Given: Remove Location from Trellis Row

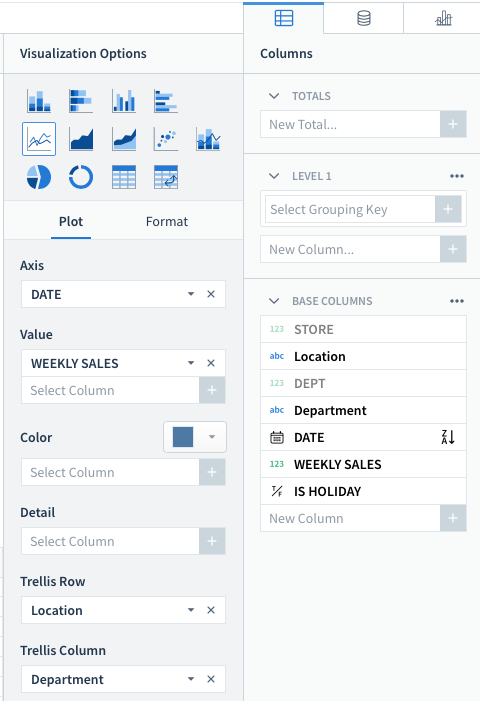Looking at the screenshot, I should click(x=211, y=610).
